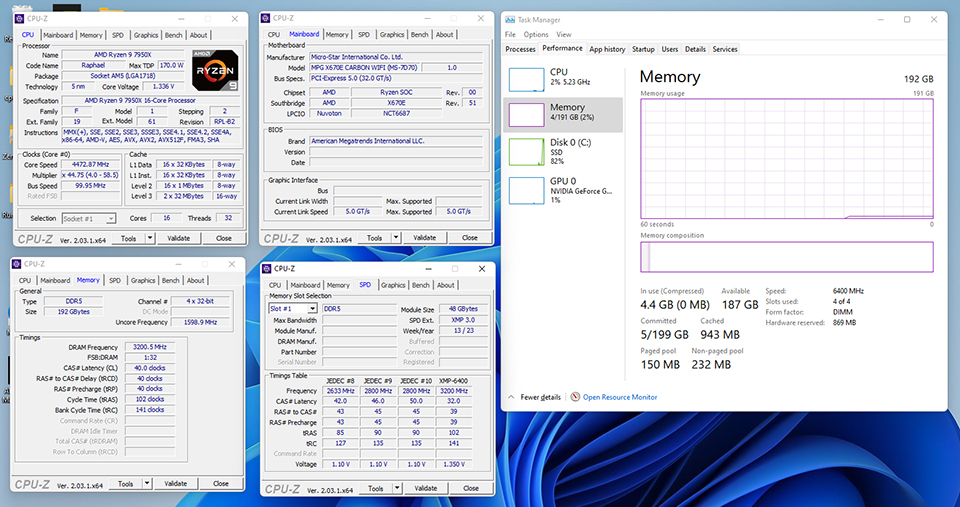Click Validate in the CPU-Z Mainboard window
This screenshot has height=507, width=960.
424,238
